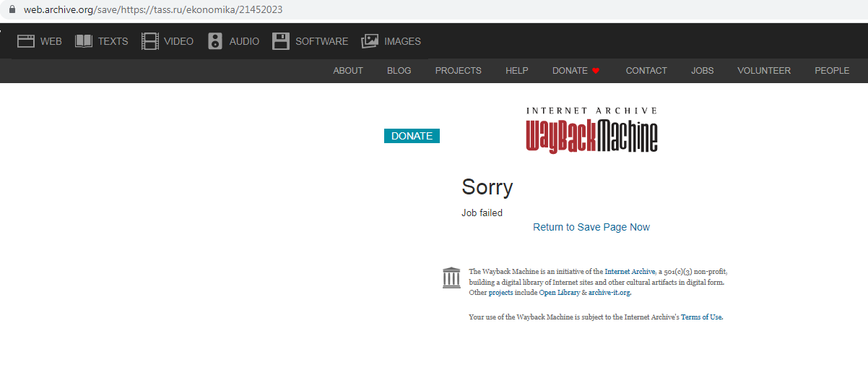Select PROJECTS in the secondary nav
This screenshot has height=373, width=868.
pos(459,71)
